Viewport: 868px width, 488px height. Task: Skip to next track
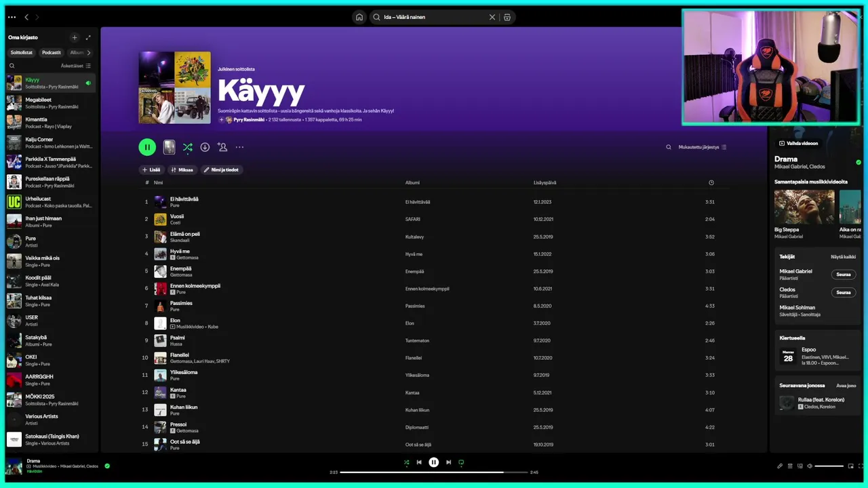[448, 462]
